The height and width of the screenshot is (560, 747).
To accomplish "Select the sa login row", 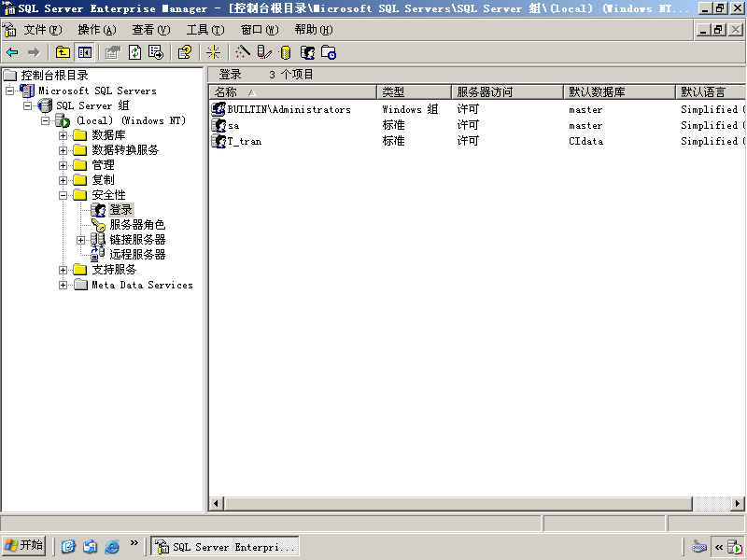I will pos(477,125).
